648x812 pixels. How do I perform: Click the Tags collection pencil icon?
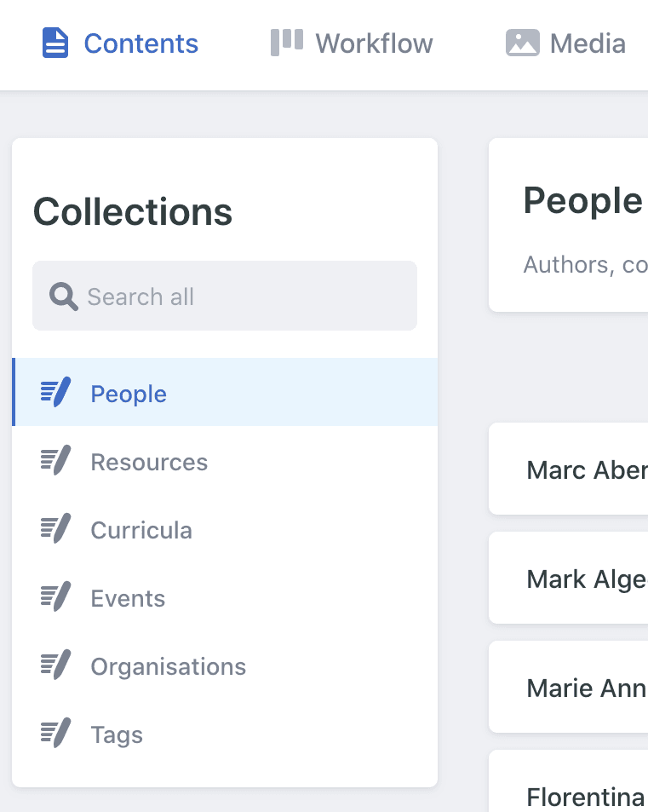coord(56,734)
